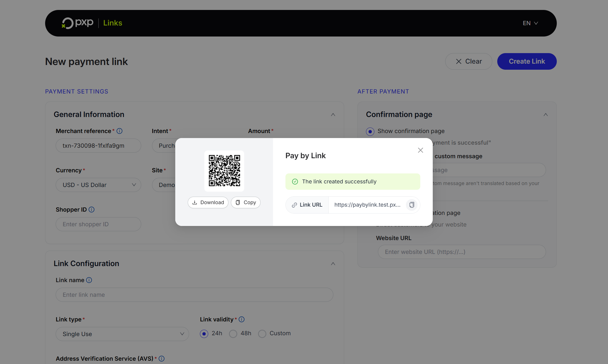
Task: Open the EN language menu
Action: tap(530, 23)
